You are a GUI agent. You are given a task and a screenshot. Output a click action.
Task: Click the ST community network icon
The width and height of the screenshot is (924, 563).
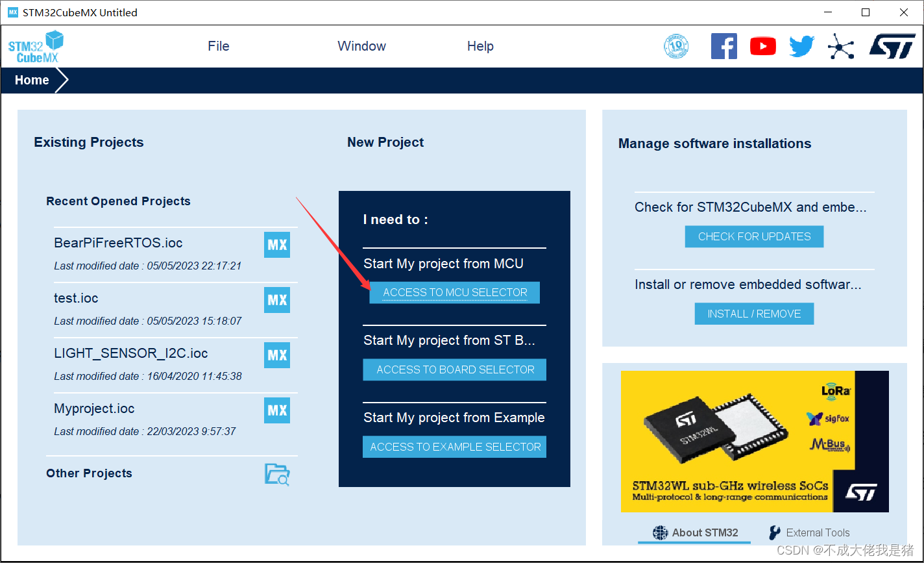click(x=841, y=47)
